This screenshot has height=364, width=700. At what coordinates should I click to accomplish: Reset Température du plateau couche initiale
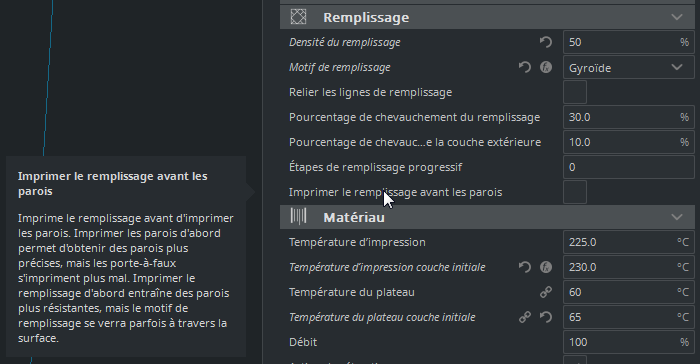tap(546, 317)
